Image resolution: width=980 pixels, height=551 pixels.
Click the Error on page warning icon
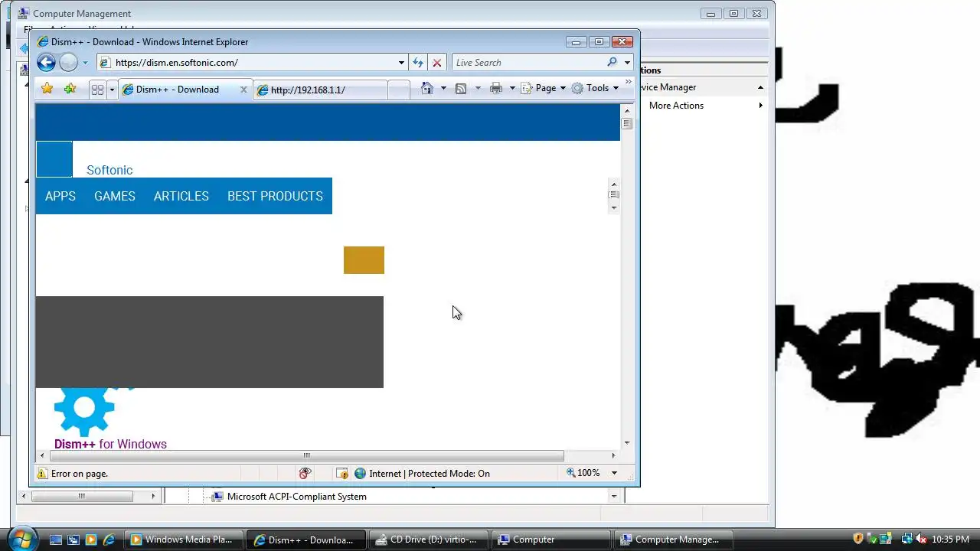pyautogui.click(x=42, y=474)
